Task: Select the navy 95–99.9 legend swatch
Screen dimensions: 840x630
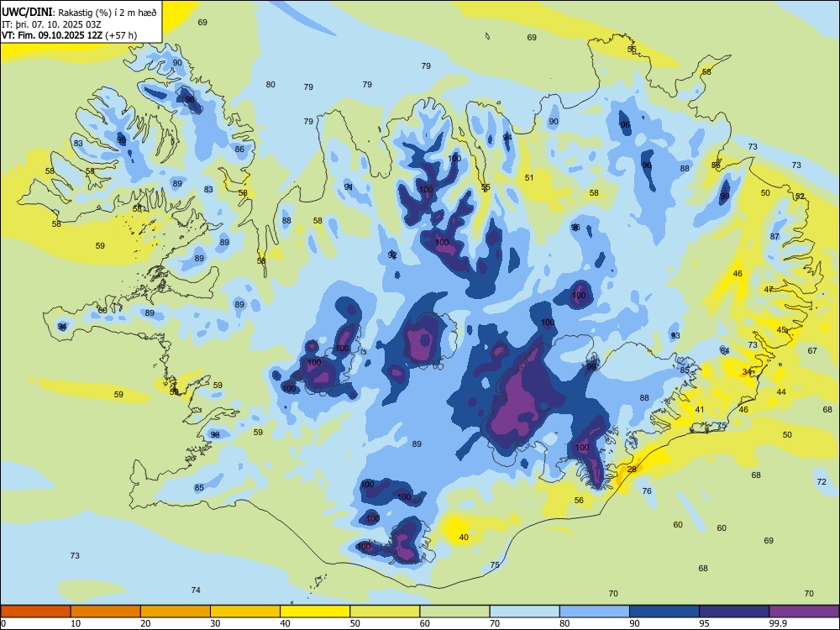Action: [x=734, y=612]
